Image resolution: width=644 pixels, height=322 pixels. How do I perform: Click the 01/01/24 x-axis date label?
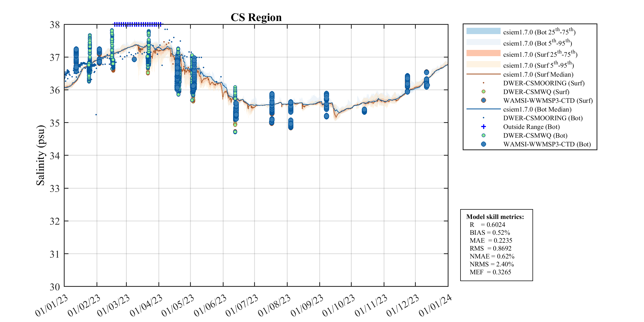point(435,305)
